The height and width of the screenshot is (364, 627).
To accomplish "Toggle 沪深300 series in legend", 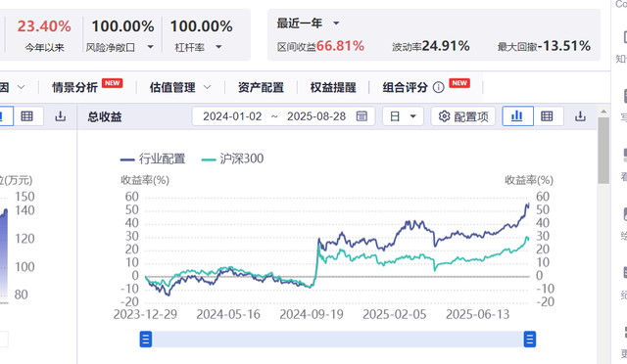I will pos(232,159).
